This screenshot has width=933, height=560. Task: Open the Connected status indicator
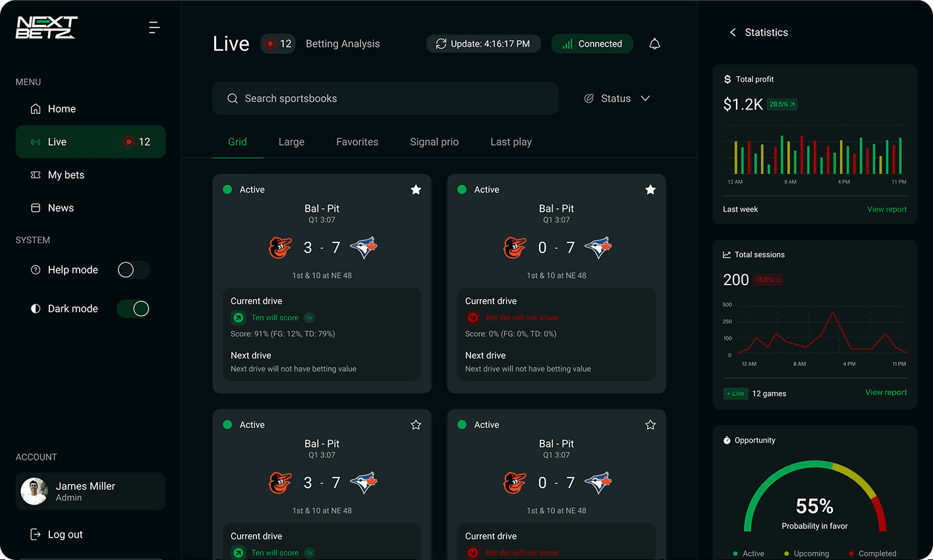[x=592, y=44]
